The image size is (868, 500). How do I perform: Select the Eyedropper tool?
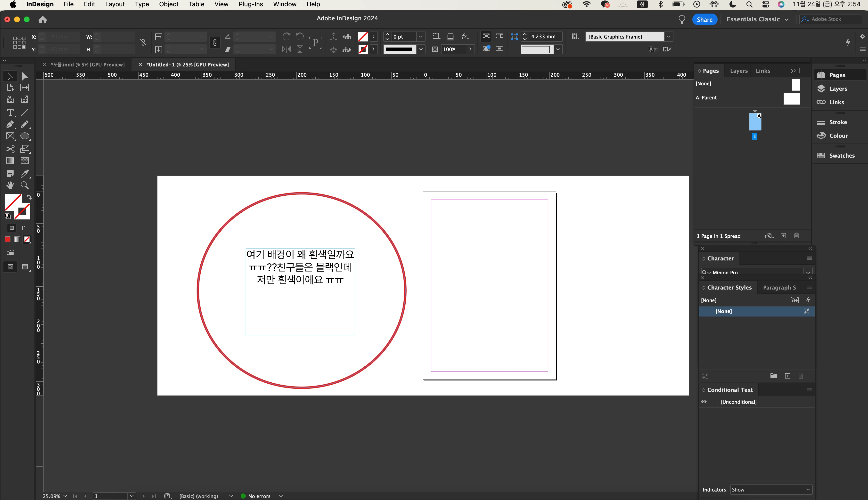tap(25, 173)
